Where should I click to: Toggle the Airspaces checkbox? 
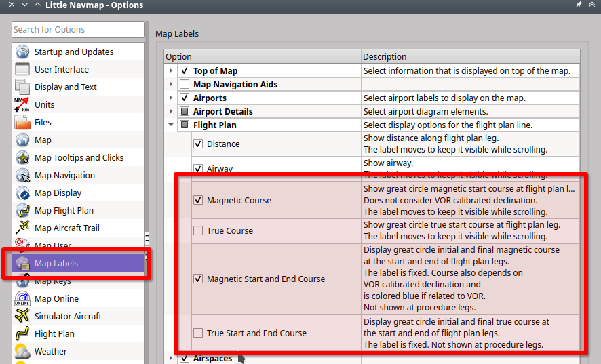click(x=185, y=359)
